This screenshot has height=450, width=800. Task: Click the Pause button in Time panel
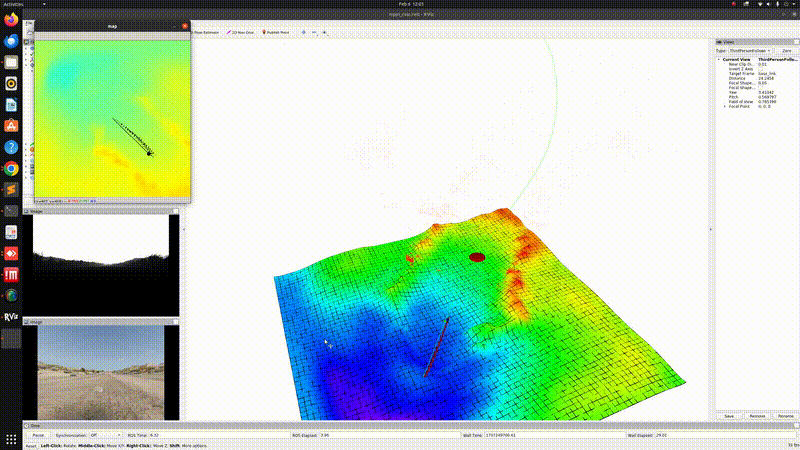pos(38,435)
